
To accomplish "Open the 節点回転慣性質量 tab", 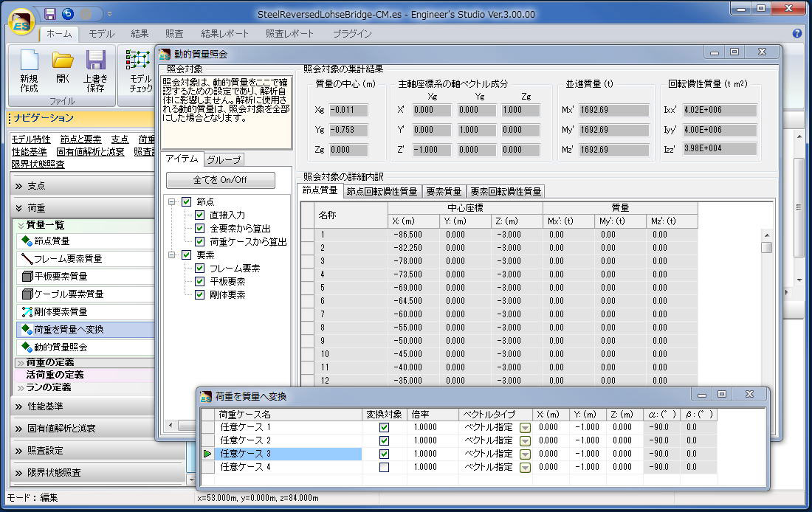I will pyautogui.click(x=382, y=192).
